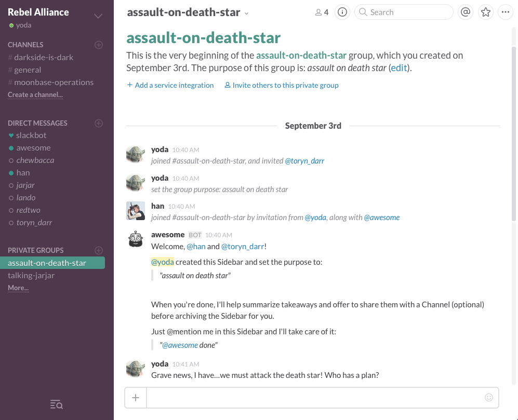Image resolution: width=518 pixels, height=420 pixels.
Task: Click the PRIVATE GROUPS section header
Action: [x=35, y=250]
